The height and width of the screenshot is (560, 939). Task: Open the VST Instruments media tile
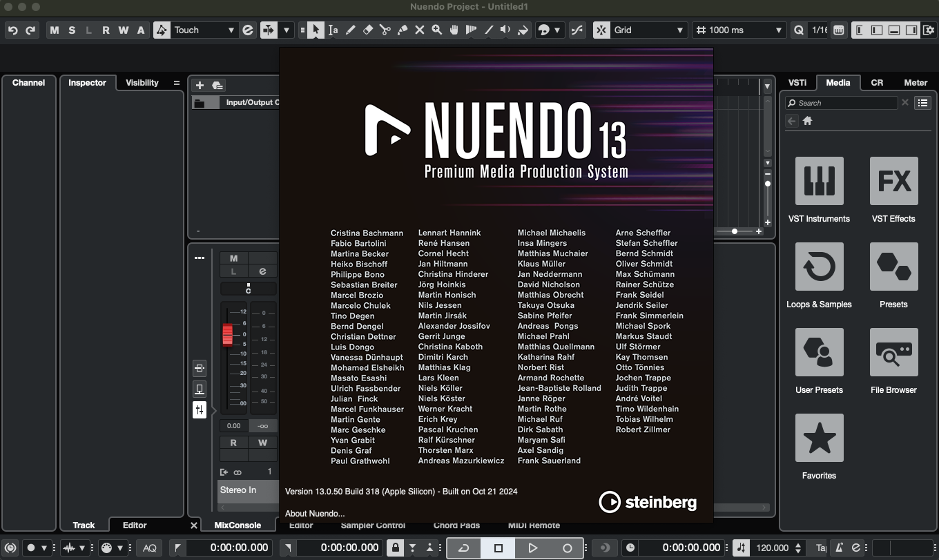(819, 181)
